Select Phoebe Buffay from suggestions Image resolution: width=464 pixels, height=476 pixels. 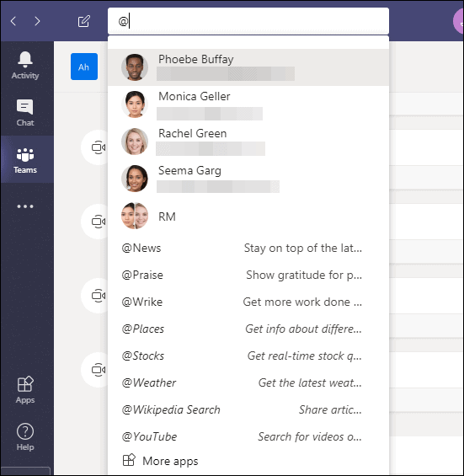pyautogui.click(x=248, y=67)
